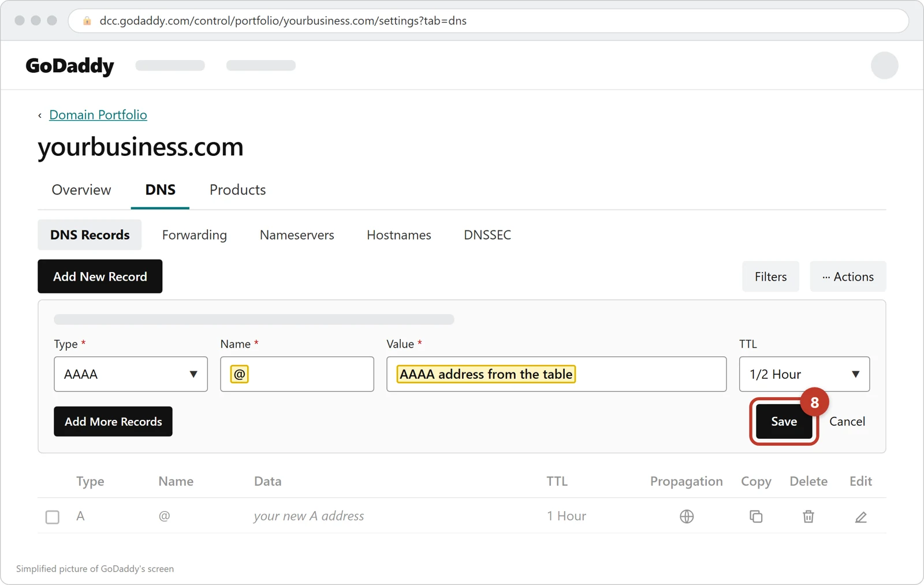Select the DNS Records sub-tab
The image size is (924, 585).
click(90, 235)
